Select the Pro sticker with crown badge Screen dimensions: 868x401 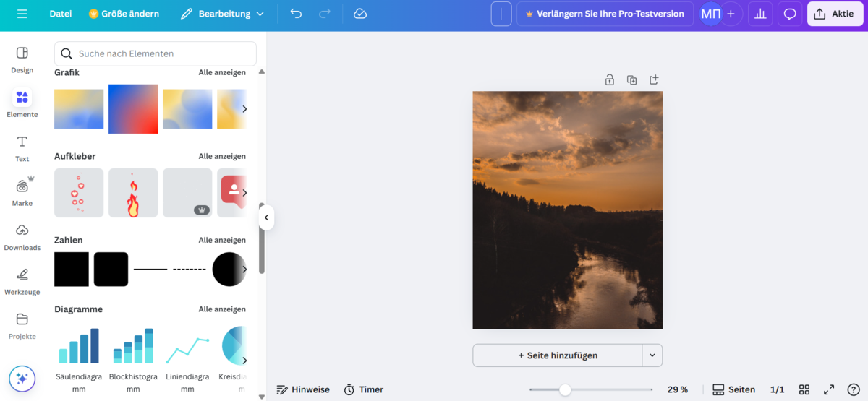tap(187, 193)
